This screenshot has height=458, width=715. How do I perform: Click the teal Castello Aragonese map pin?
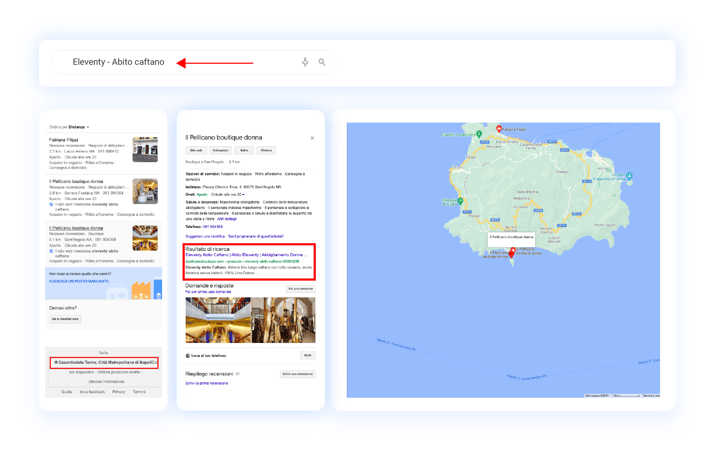629,176
